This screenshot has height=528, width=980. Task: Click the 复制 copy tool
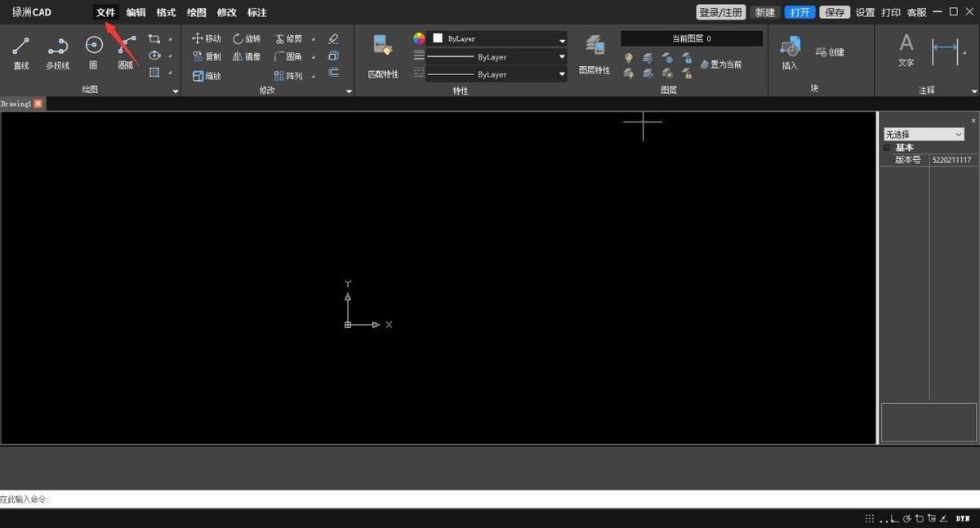point(207,56)
